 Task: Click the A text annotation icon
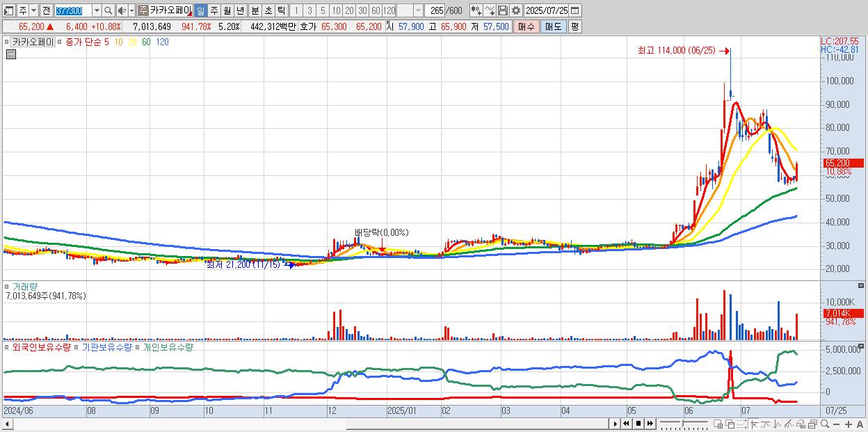[860, 424]
